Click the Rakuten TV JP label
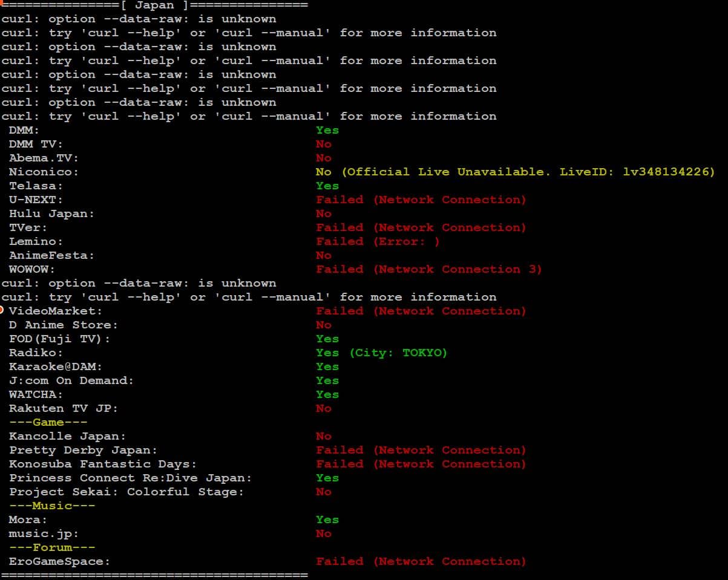Image resolution: width=728 pixels, height=580 pixels. (x=63, y=408)
